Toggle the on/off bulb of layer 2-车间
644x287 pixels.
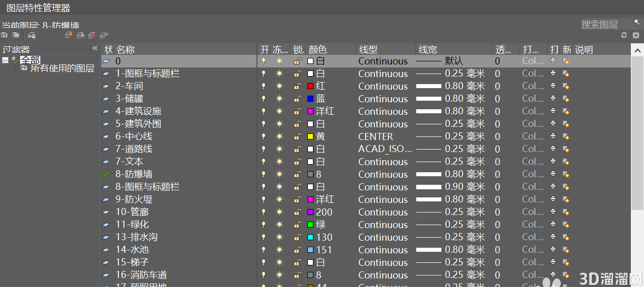click(263, 86)
